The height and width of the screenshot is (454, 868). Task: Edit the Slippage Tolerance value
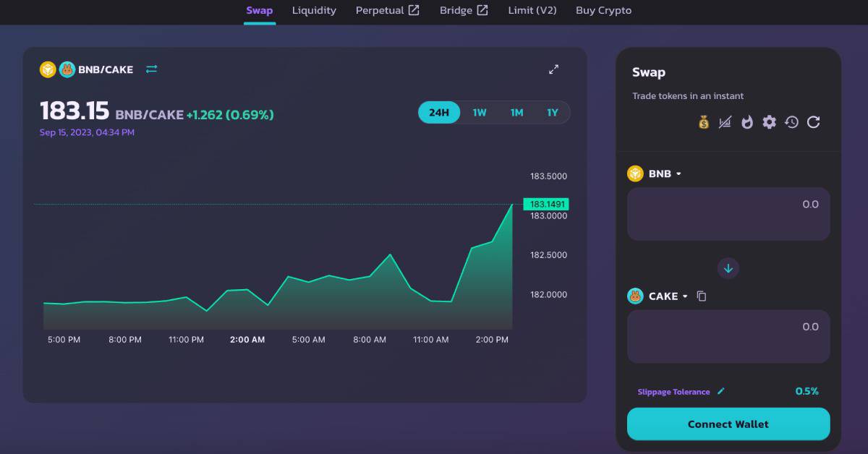pos(720,391)
